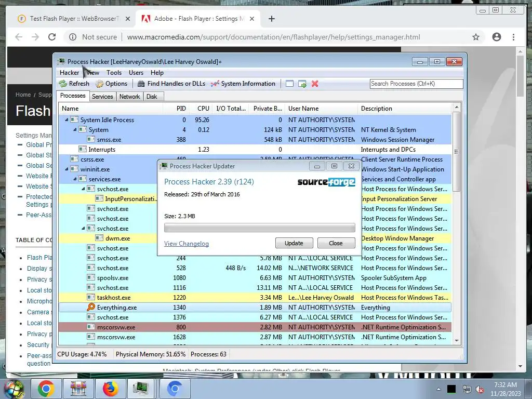Click the Process Hacker title bar icon
The width and height of the screenshot is (532, 399).
[61, 61]
